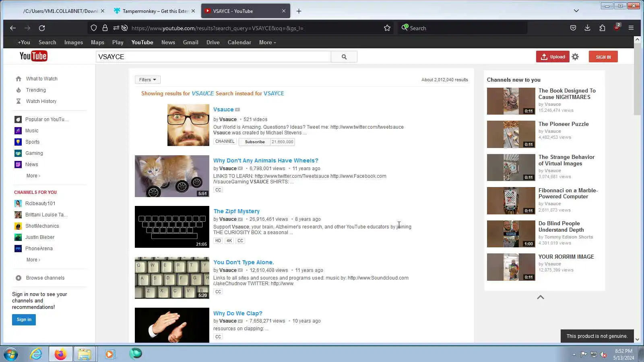The width and height of the screenshot is (644, 362).
Task: Open a new browser tab
Action: click(299, 11)
